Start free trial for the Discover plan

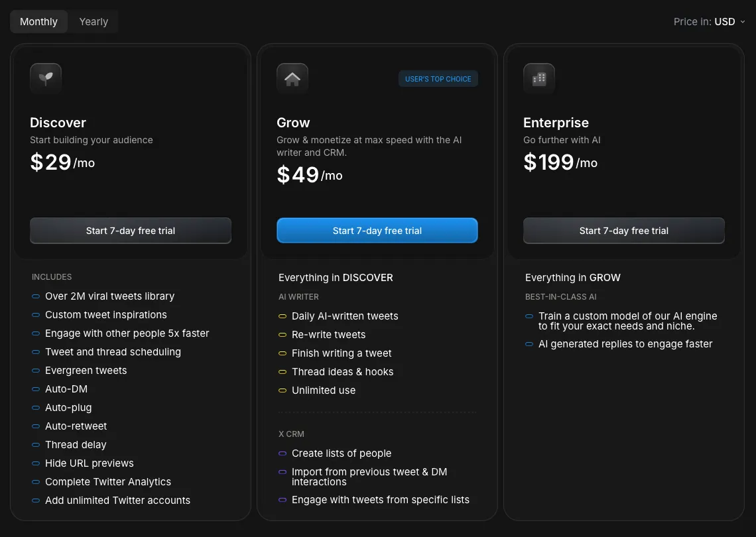click(130, 230)
